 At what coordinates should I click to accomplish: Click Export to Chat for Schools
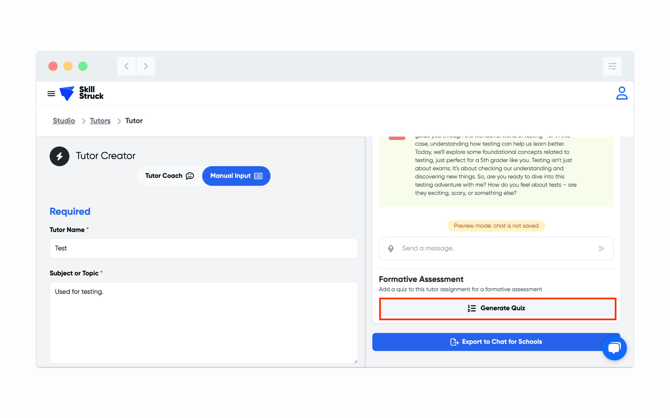pos(496,342)
